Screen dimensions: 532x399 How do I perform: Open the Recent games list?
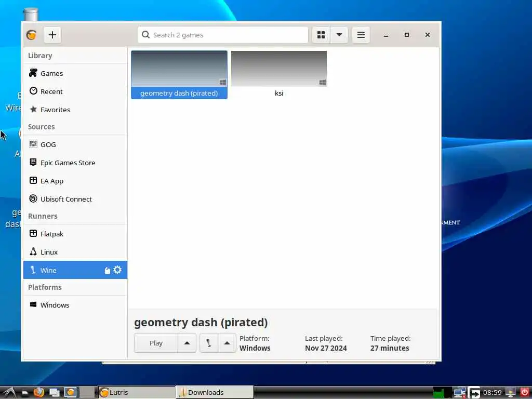[x=75, y=91]
